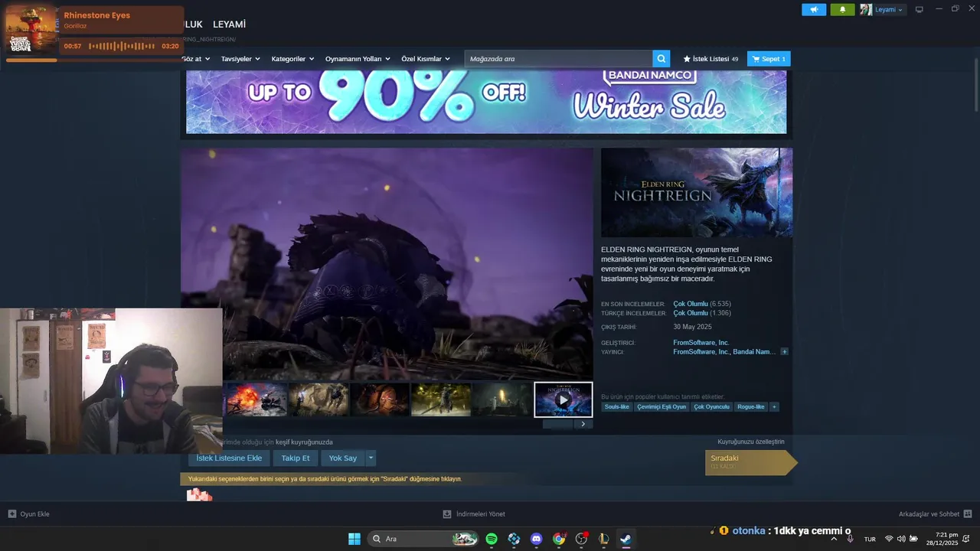Image resolution: width=980 pixels, height=551 pixels.
Task: Open latest reviews 'Çok Olumlu (6.535)' link
Action: tap(702, 304)
